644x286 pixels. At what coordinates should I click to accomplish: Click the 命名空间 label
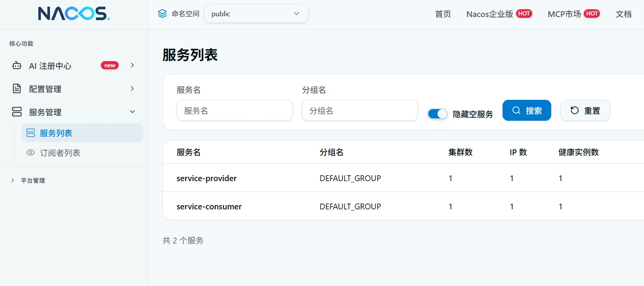tap(186, 14)
